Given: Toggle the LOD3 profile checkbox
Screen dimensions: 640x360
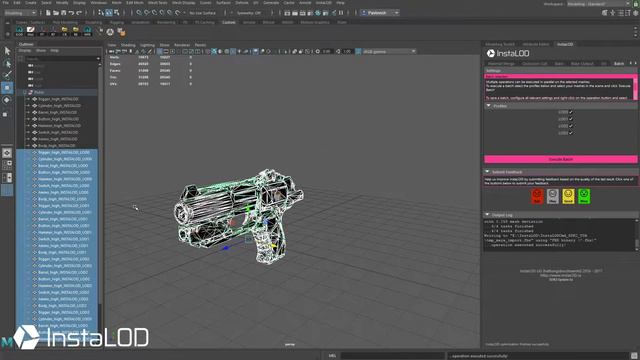Looking at the screenshot, I should tap(571, 133).
